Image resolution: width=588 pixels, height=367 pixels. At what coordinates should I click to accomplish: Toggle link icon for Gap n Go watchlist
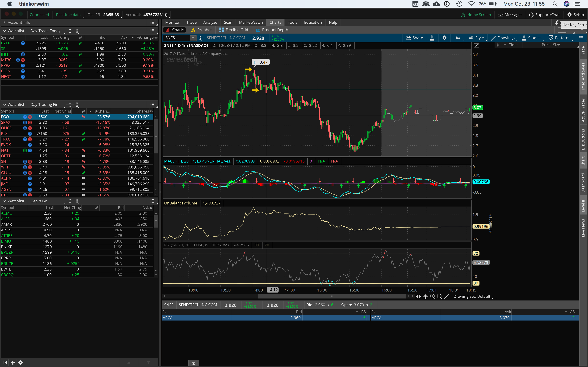pos(77,201)
